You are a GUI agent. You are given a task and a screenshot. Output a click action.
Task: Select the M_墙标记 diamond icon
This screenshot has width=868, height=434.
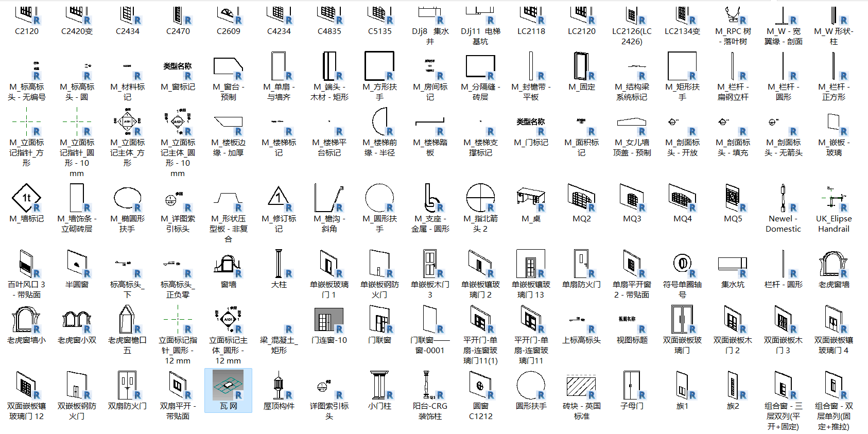point(26,198)
